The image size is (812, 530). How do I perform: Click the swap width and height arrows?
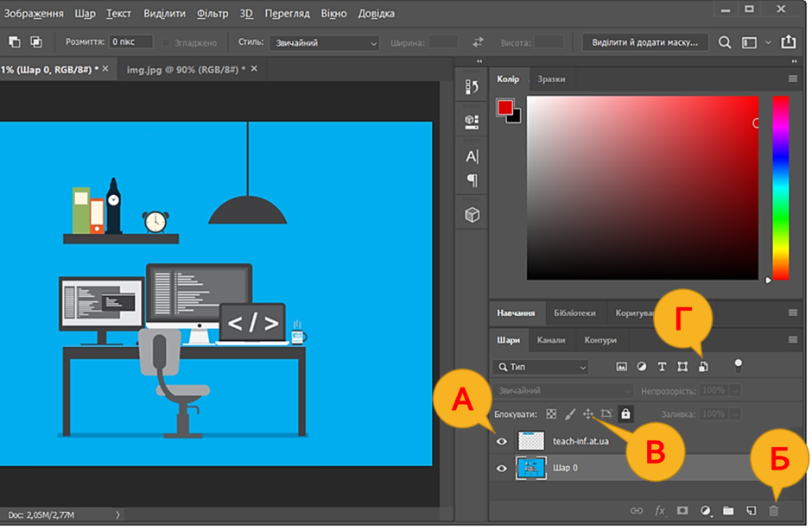click(x=478, y=42)
